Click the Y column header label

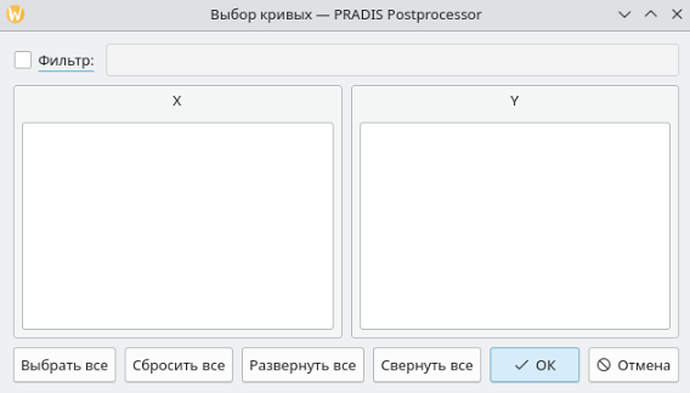[514, 101]
